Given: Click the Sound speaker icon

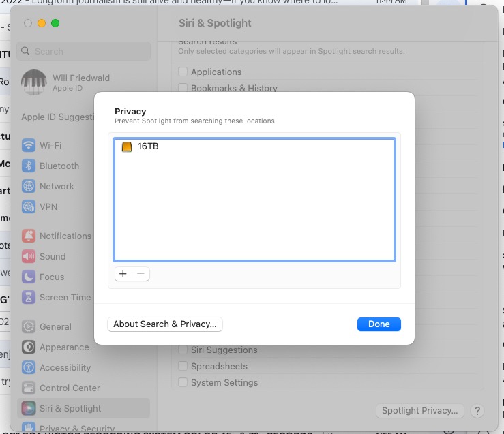Looking at the screenshot, I should coord(29,256).
